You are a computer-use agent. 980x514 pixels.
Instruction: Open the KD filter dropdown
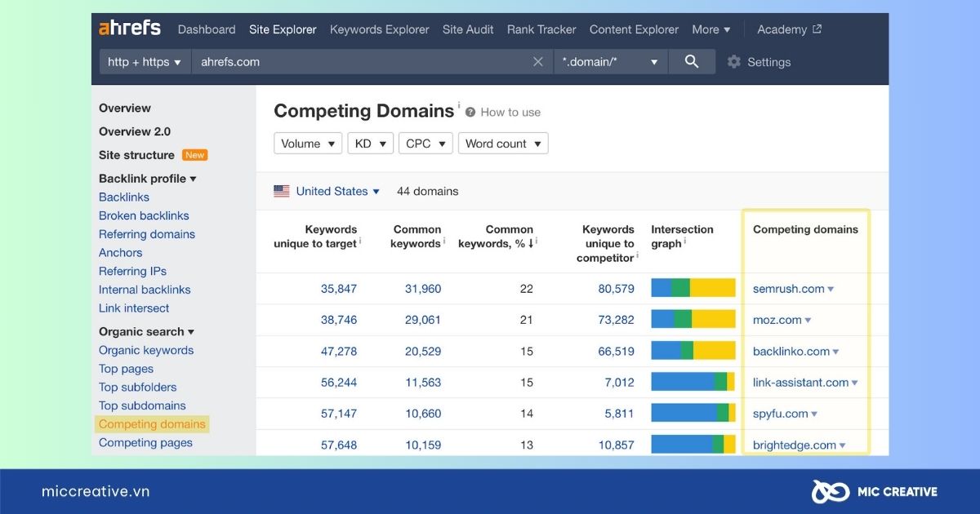[371, 144]
